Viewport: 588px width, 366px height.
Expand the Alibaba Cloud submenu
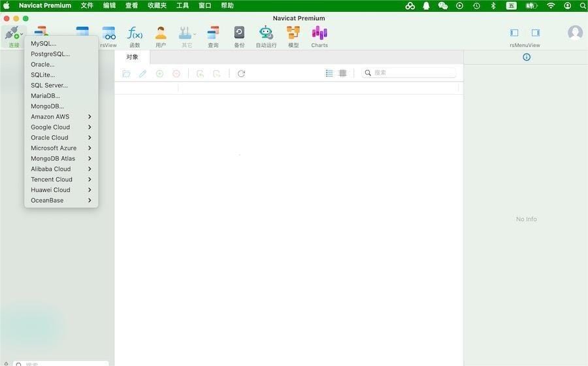pos(61,169)
